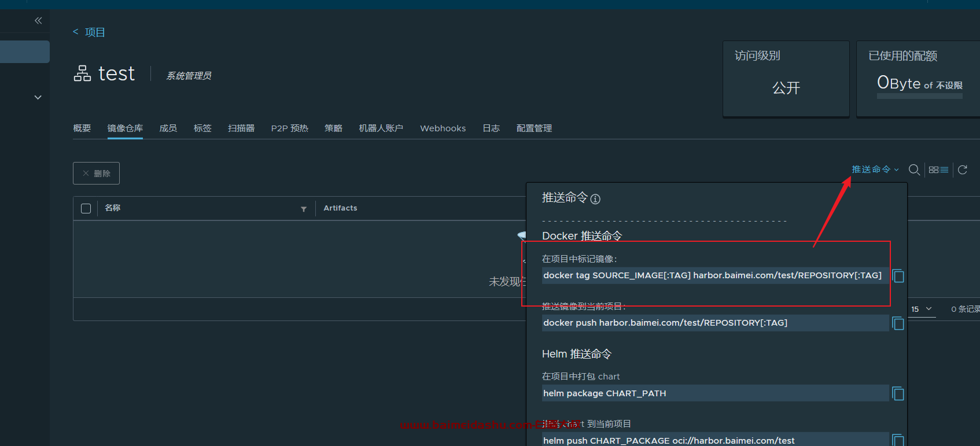Switch to list view icon
980x446 pixels.
944,169
